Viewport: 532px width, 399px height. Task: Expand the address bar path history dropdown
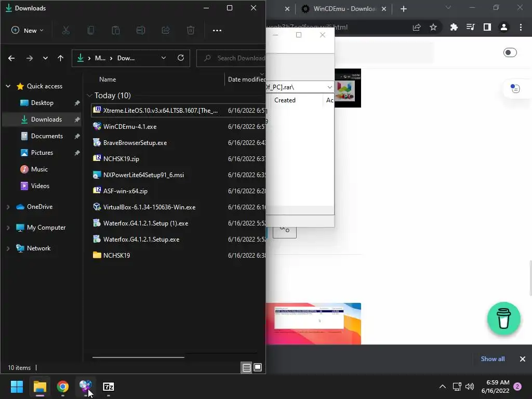pos(164,58)
